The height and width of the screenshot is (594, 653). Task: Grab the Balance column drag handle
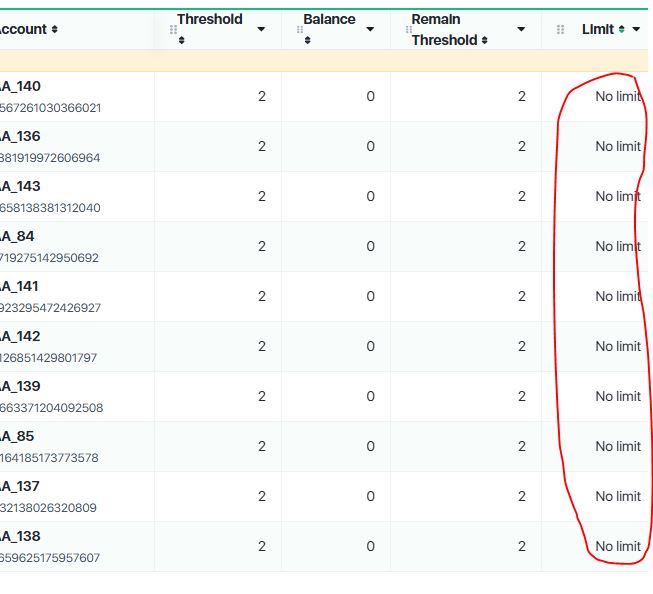299,30
